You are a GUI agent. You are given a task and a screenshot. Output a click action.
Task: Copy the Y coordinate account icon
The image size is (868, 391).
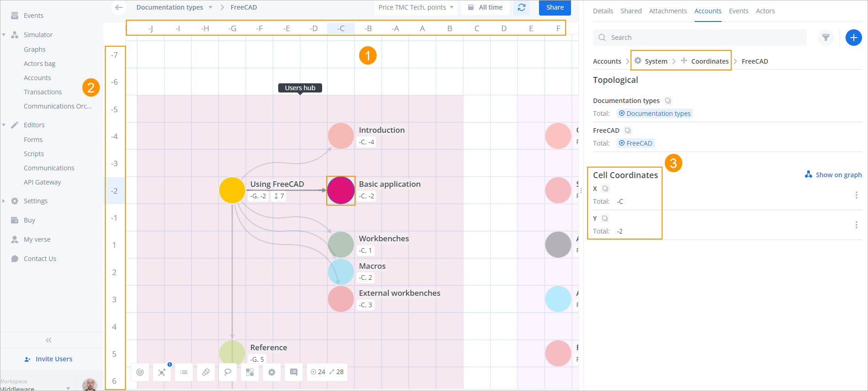(x=605, y=218)
